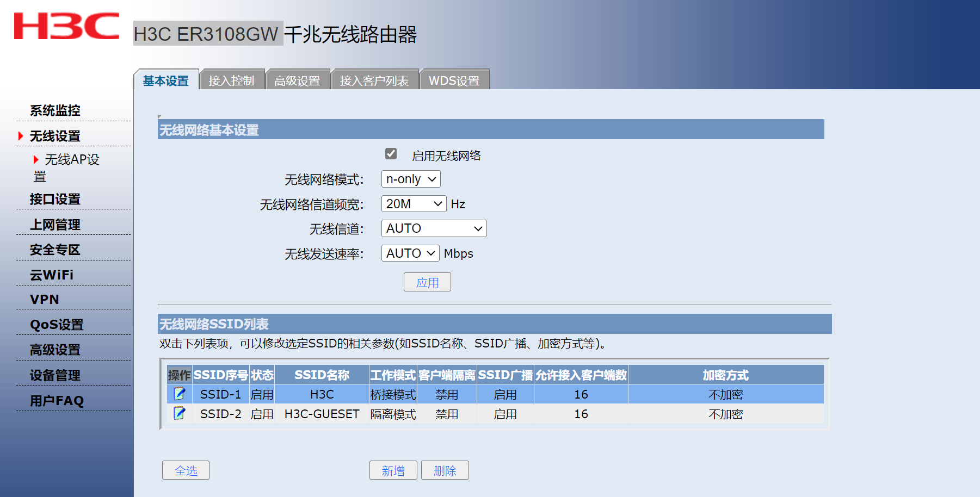
Task: Click the 客户端隔离 column header
Action: pos(447,375)
